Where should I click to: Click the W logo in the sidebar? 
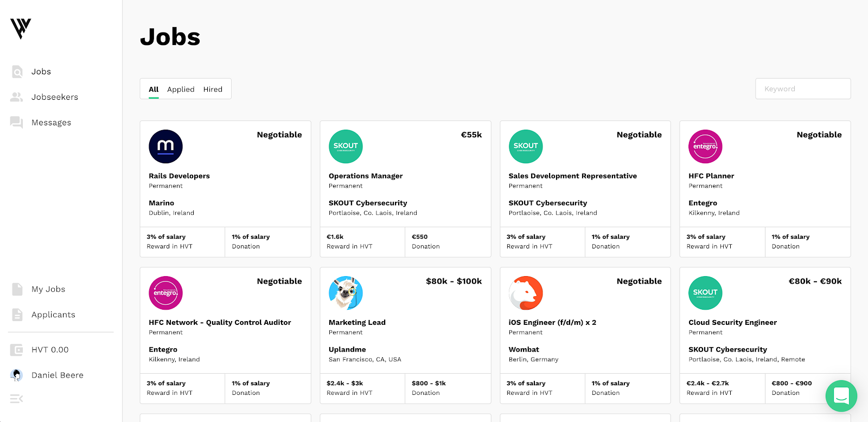point(21,28)
